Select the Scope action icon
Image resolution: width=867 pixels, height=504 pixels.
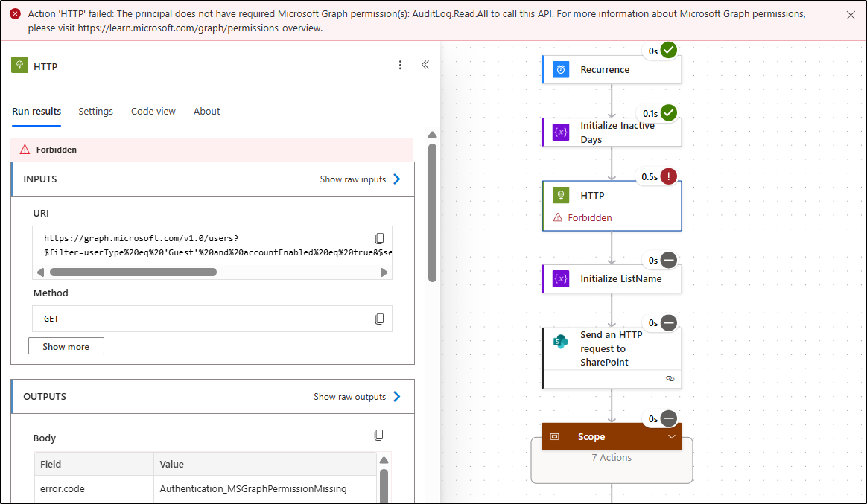[x=554, y=436]
